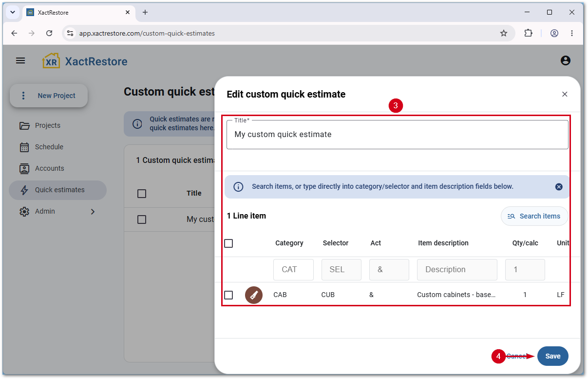Click the 1 Line item count label

click(x=247, y=216)
